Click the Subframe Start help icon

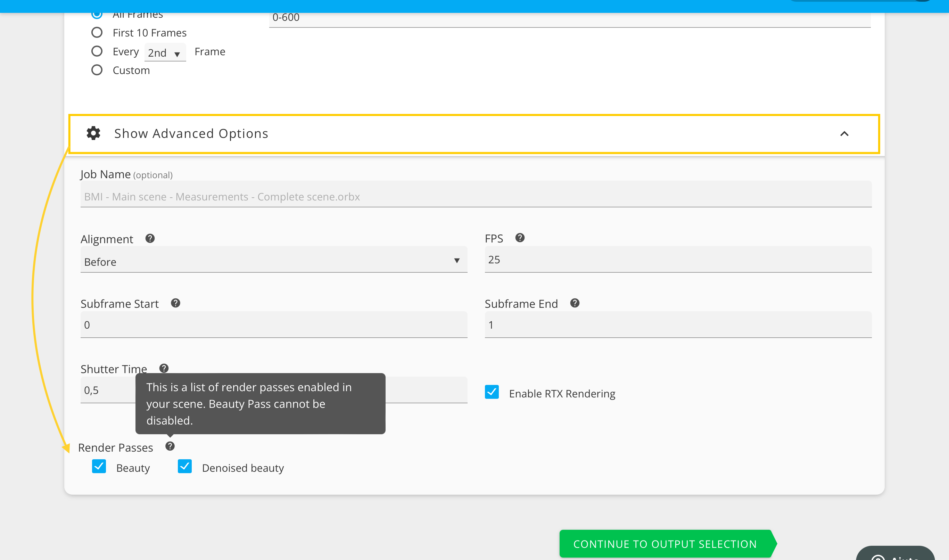175,303
